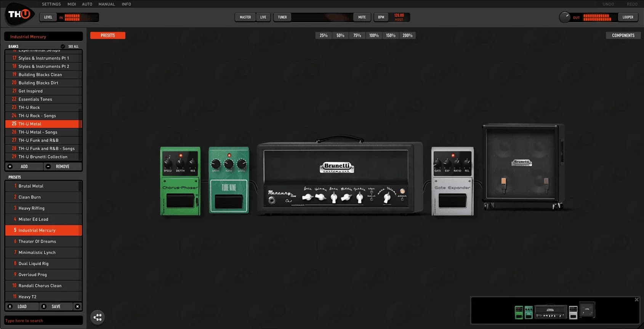
Task: Select TH-U Brunetti Collection bank
Action: click(x=43, y=157)
